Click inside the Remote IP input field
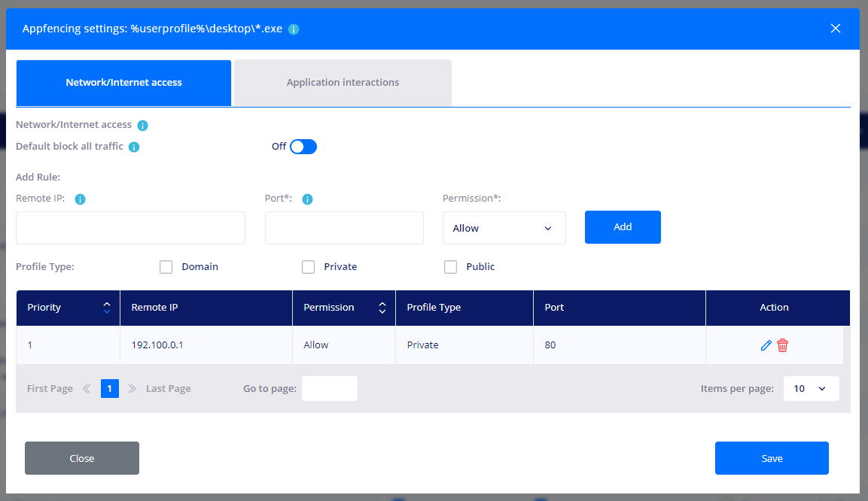 pyautogui.click(x=130, y=228)
